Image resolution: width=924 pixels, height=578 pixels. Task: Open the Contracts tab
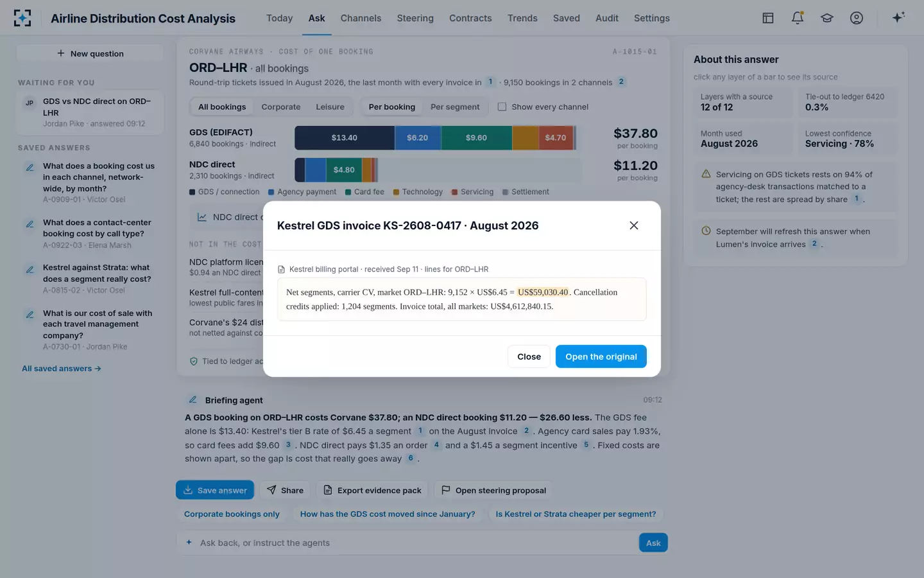coord(470,18)
